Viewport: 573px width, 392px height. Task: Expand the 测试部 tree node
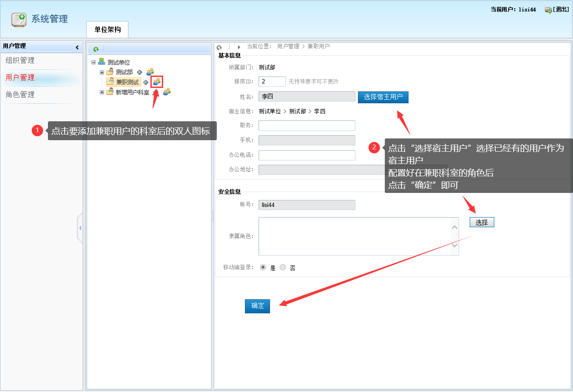point(102,72)
